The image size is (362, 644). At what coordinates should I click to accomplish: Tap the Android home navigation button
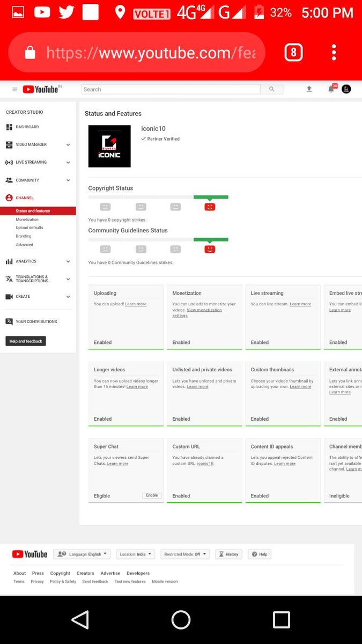pyautogui.click(x=181, y=620)
